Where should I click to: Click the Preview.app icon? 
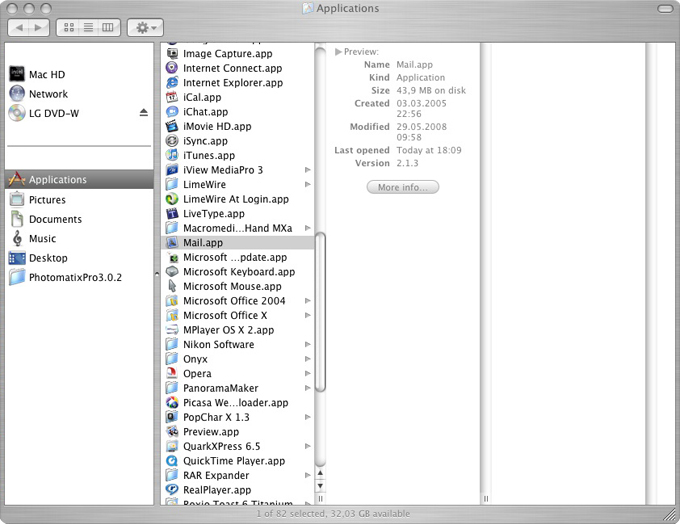(x=172, y=432)
